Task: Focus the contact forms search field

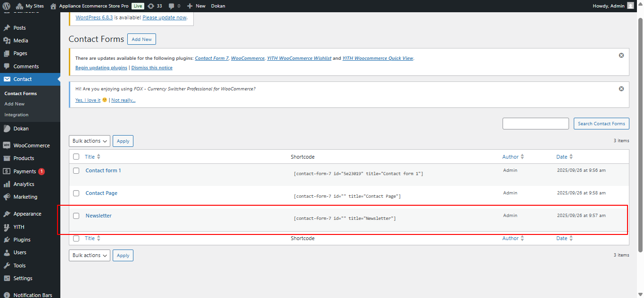Action: point(536,124)
